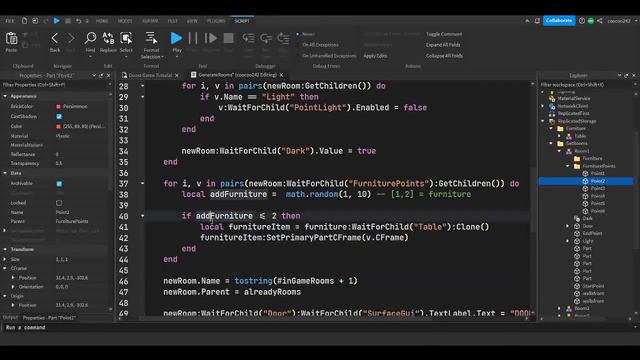Click the undo arrow in quick access bar
The width and height of the screenshot is (640, 360).
click(x=78, y=21)
